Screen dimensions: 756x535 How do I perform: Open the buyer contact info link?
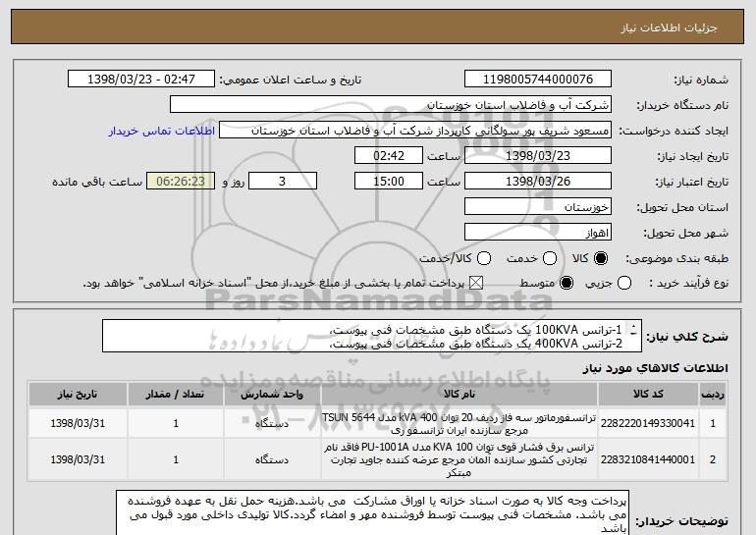[x=162, y=131]
